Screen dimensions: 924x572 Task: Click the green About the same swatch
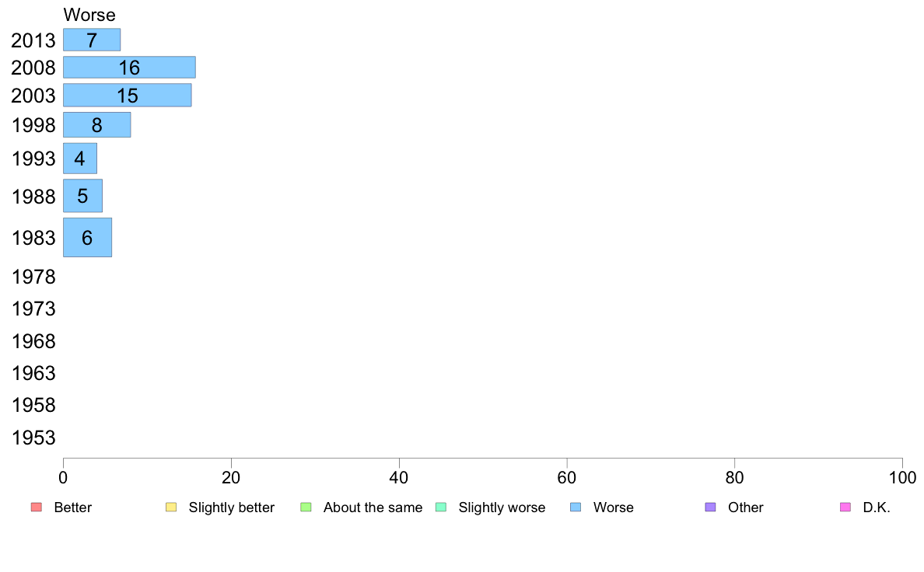306,507
